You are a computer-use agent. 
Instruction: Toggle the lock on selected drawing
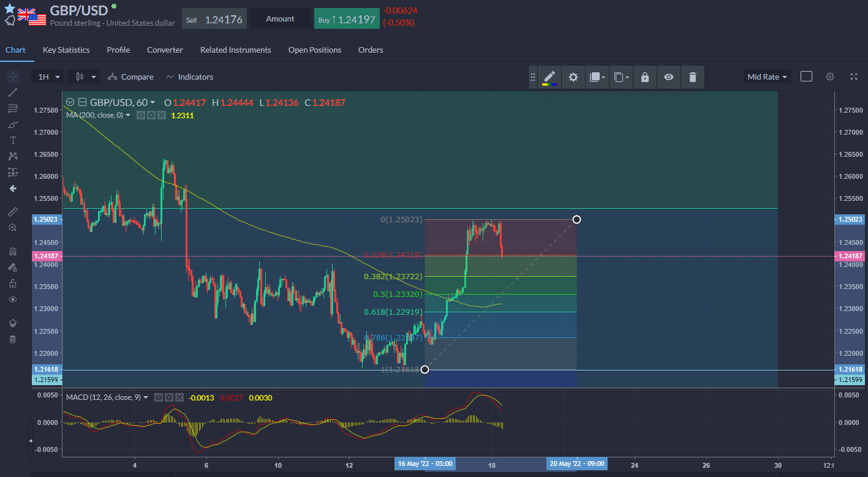pos(644,77)
